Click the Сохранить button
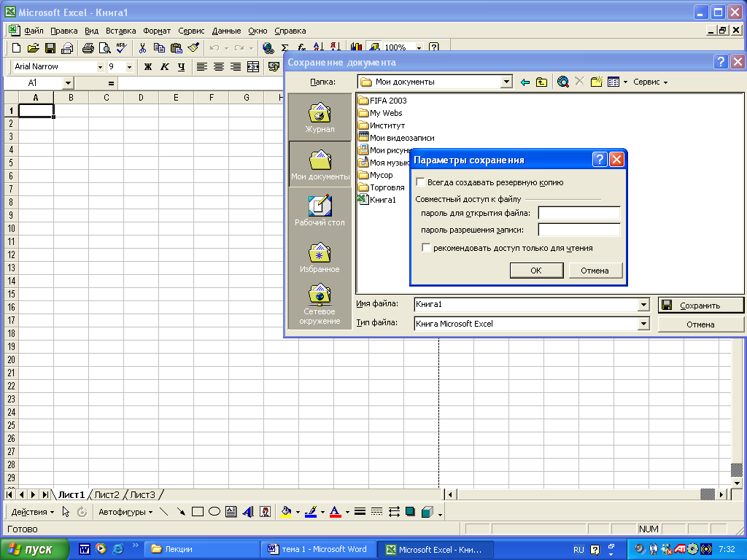 click(x=700, y=306)
